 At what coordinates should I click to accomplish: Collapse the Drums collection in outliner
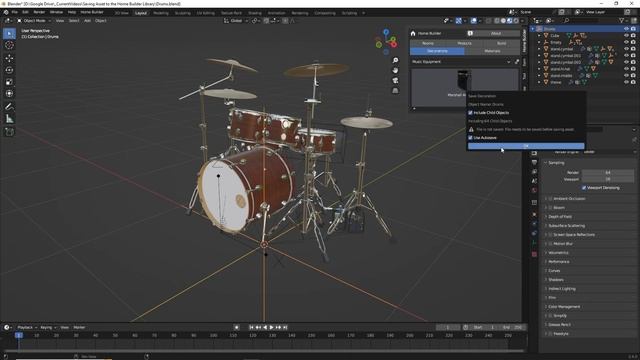click(533, 29)
